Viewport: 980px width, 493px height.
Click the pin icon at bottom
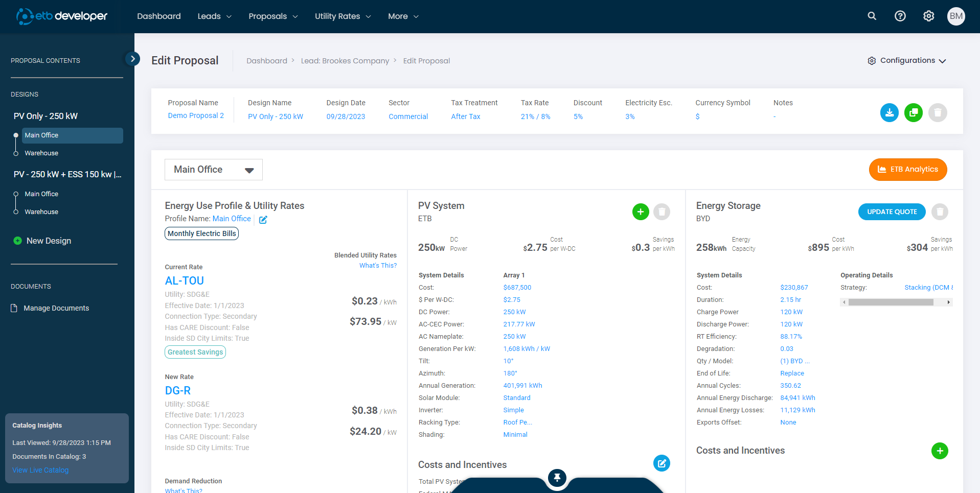[557, 478]
